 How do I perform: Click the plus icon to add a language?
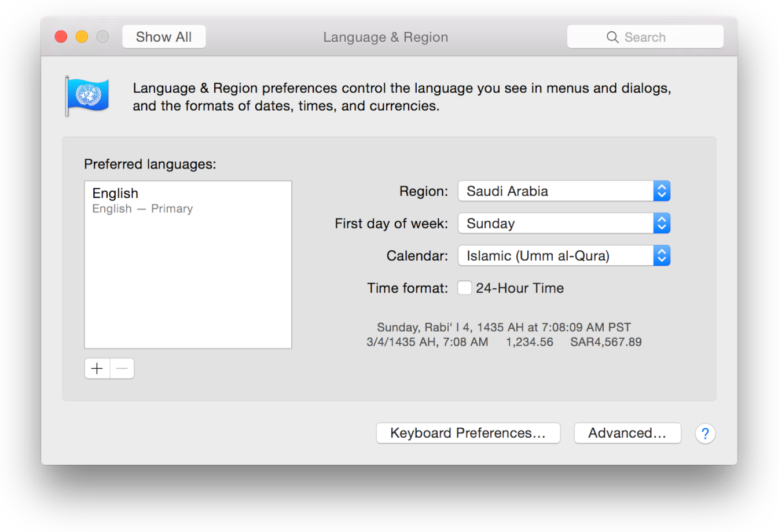tap(97, 368)
